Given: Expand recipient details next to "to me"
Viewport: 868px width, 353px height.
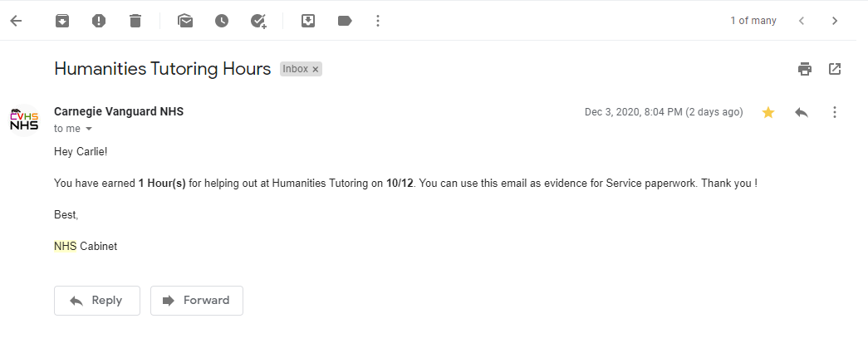Looking at the screenshot, I should 89,129.
